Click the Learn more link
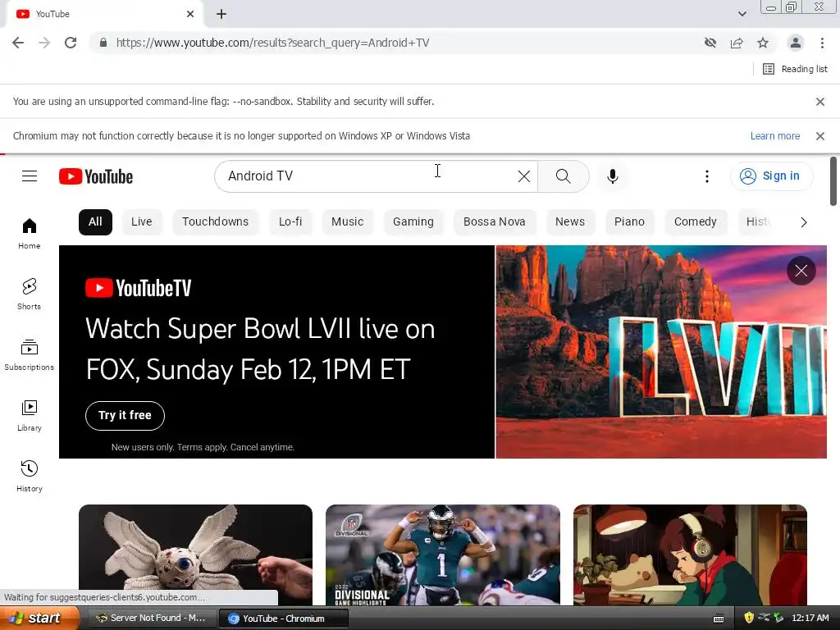This screenshot has height=630, width=840. pyautogui.click(x=774, y=136)
